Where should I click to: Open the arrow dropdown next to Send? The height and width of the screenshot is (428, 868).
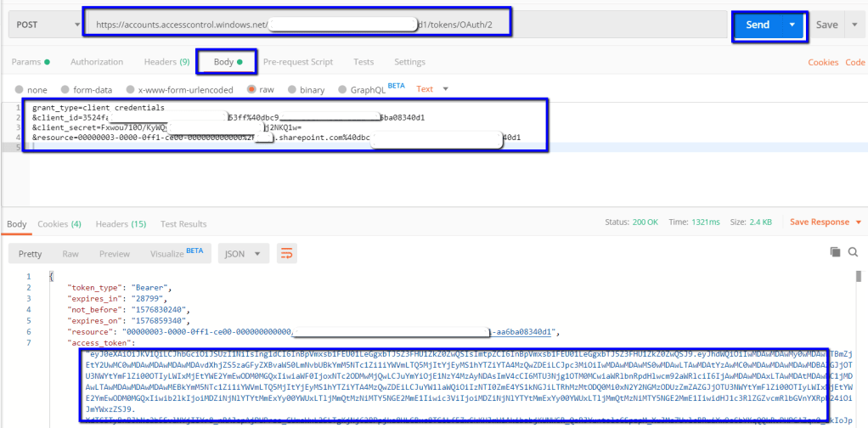point(793,25)
